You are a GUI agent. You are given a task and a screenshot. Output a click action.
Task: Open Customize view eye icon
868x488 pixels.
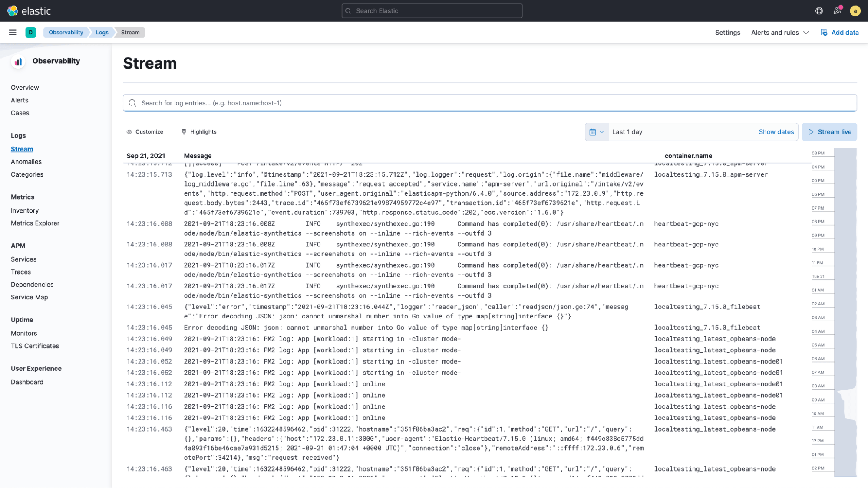(129, 132)
